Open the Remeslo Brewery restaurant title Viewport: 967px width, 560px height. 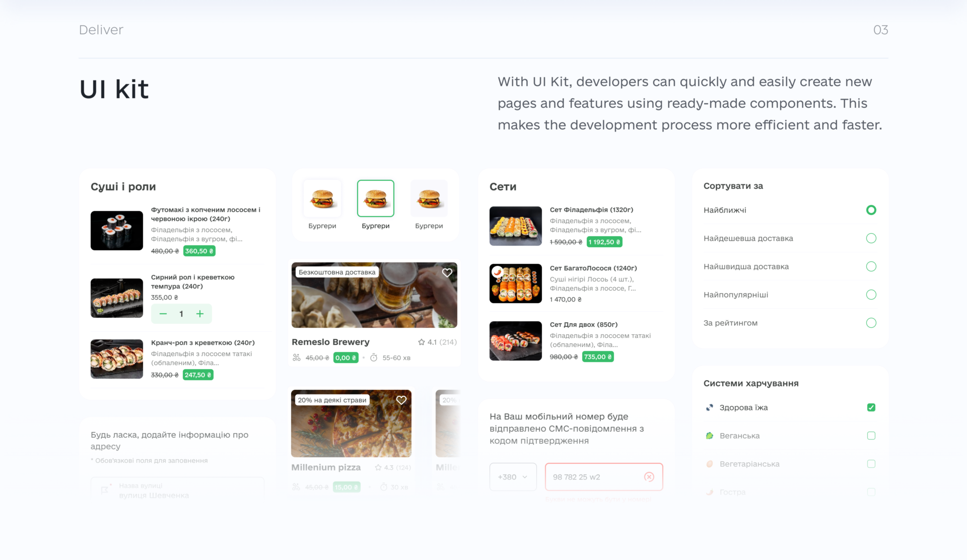pos(330,342)
